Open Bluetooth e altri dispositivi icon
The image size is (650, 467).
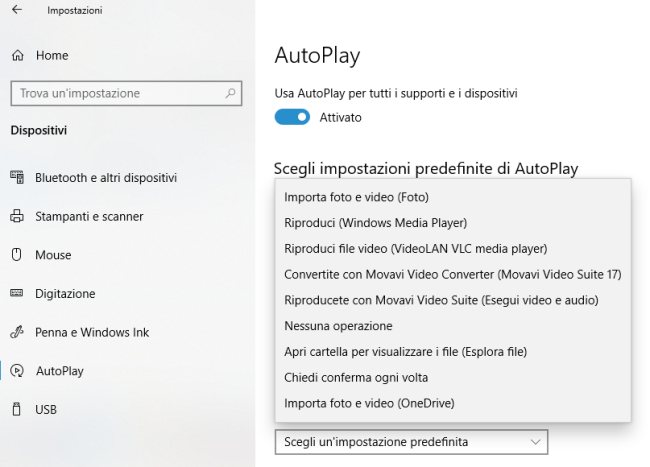click(x=17, y=177)
